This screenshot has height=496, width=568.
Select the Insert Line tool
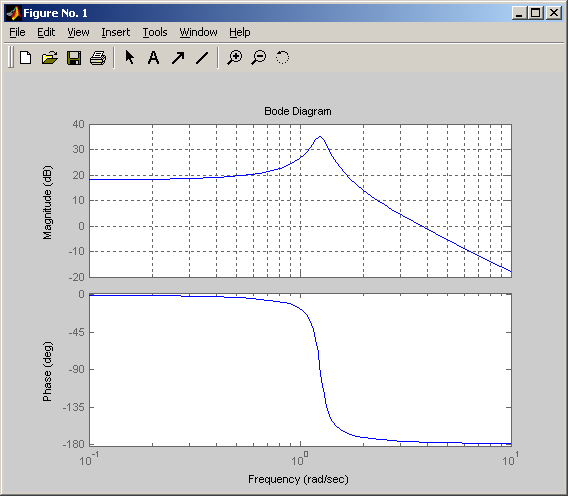tap(202, 58)
